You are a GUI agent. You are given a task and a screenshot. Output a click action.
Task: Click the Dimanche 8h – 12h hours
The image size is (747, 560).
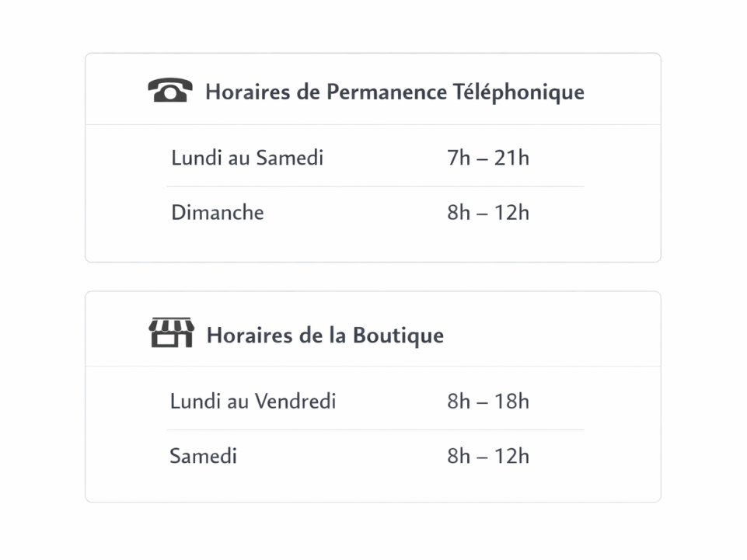click(x=487, y=212)
